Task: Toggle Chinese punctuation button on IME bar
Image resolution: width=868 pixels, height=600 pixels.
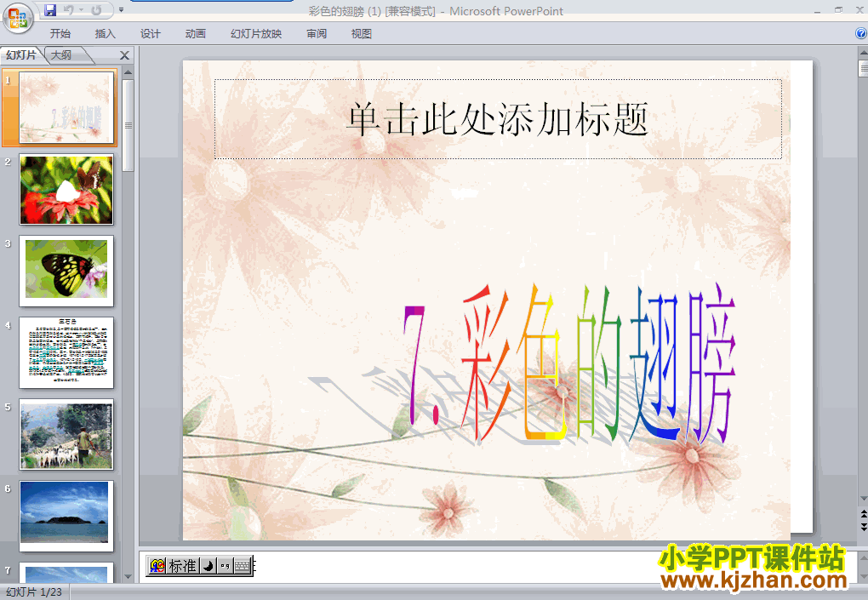Action: (224, 566)
